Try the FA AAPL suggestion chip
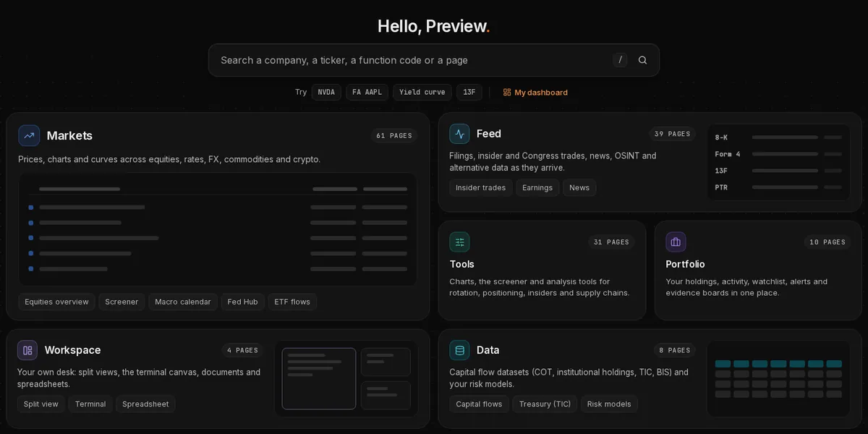The height and width of the screenshot is (434, 868). [367, 93]
